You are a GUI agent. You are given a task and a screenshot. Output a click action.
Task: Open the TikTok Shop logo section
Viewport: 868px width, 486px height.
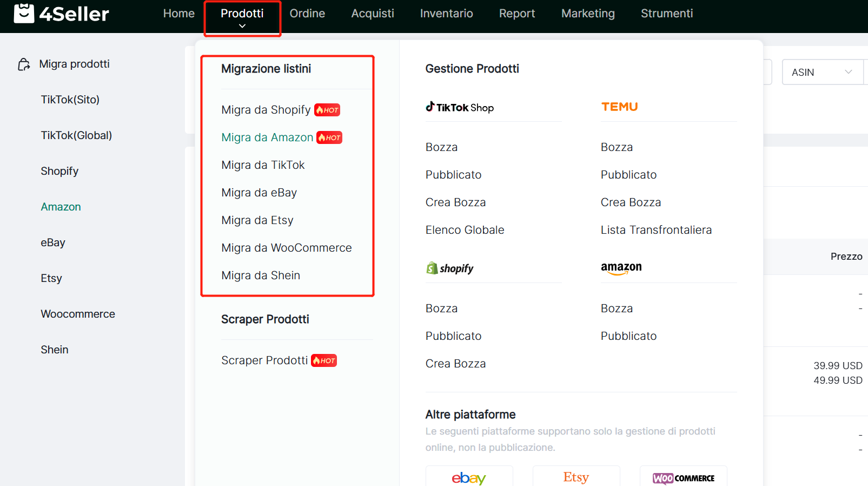click(460, 107)
